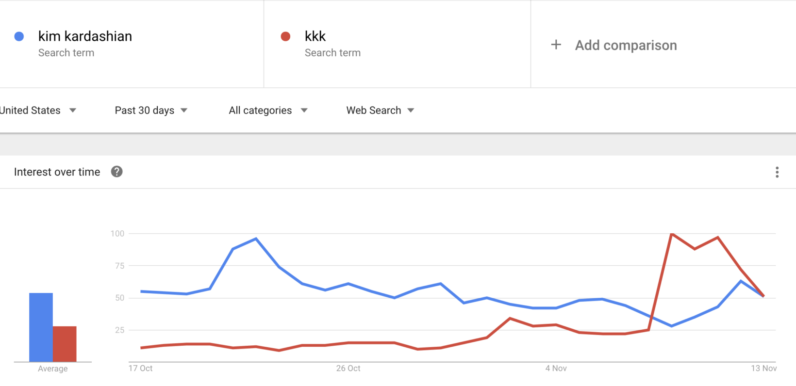Image resolution: width=796 pixels, height=386 pixels.
Task: Expand the All categories dropdown
Action: (268, 110)
